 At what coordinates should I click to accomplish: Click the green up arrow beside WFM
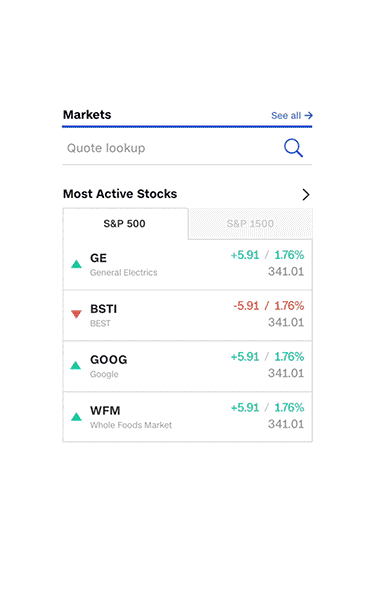pyautogui.click(x=76, y=416)
